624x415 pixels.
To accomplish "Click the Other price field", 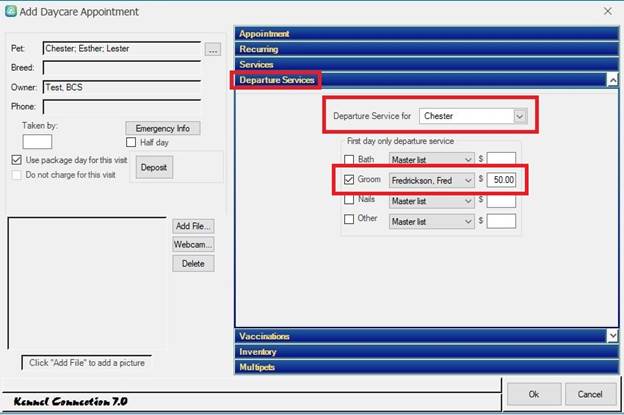I will [x=501, y=221].
